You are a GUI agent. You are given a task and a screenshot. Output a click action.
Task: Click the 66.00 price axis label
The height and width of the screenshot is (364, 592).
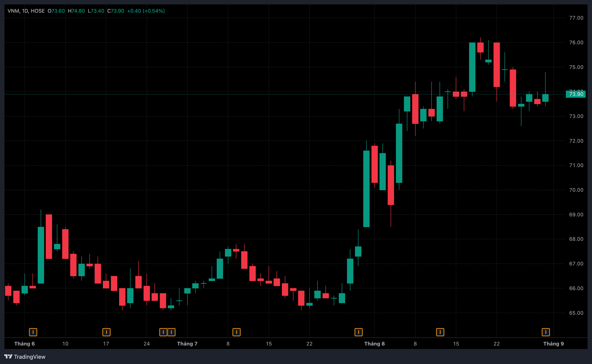pos(576,288)
